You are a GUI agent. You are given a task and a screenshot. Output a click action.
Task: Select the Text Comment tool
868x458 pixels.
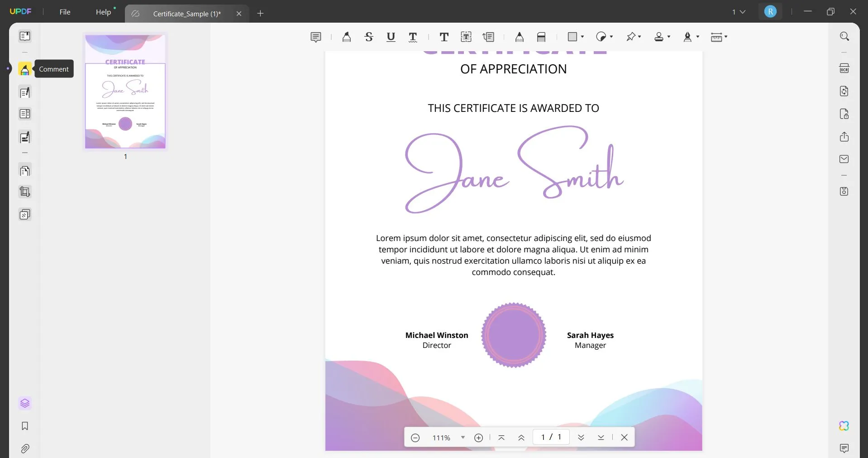point(444,37)
